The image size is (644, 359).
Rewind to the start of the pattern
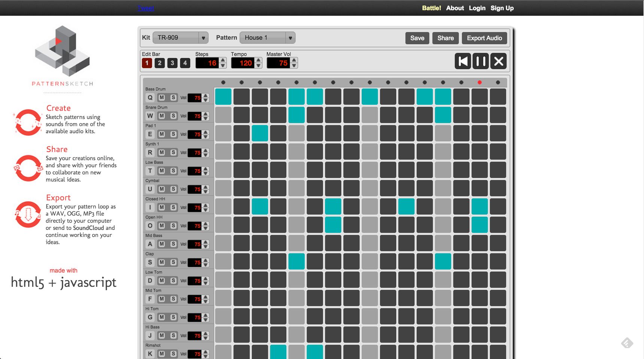[463, 61]
